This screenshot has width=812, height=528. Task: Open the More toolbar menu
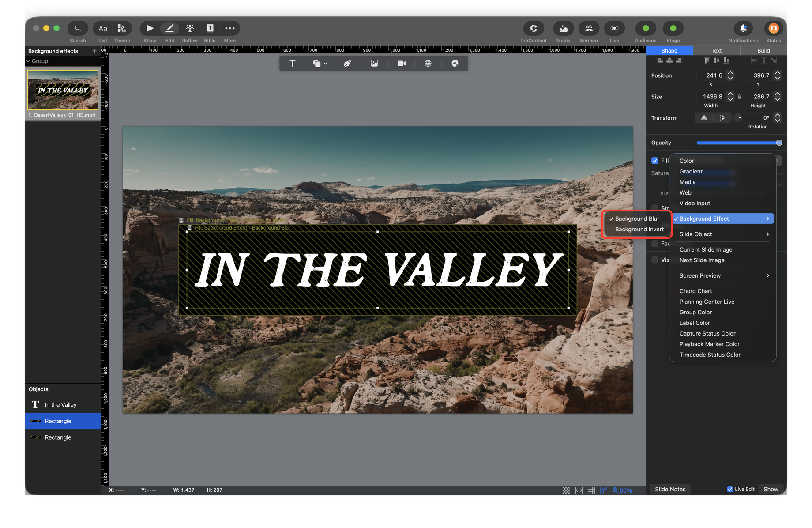tap(230, 28)
